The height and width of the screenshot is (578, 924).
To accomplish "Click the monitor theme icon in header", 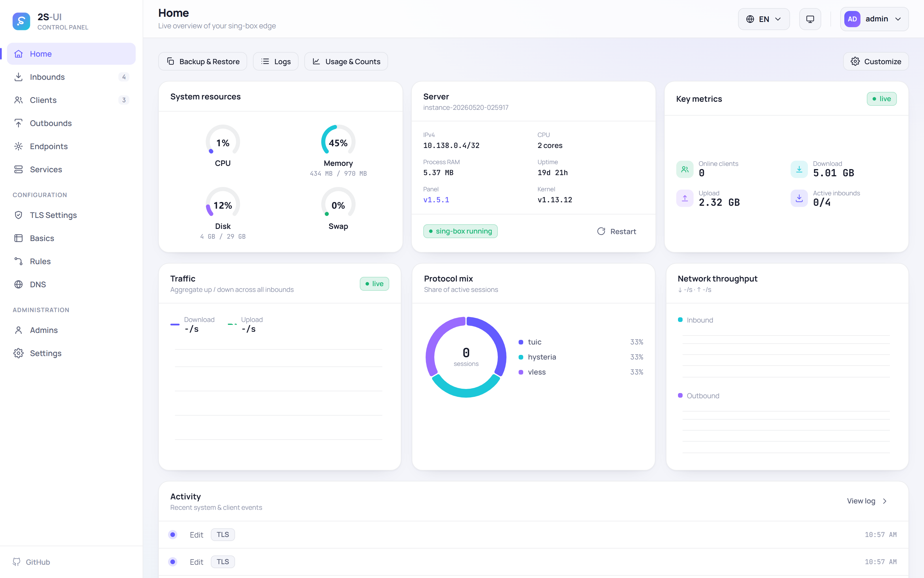I will pos(810,19).
